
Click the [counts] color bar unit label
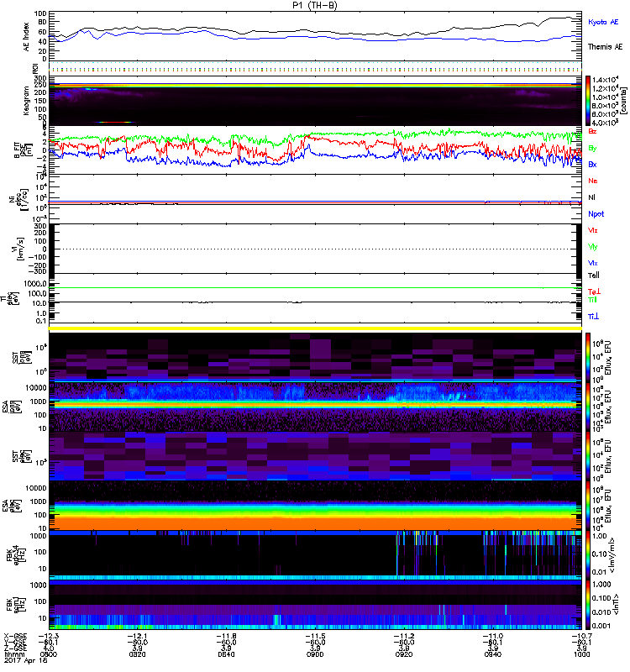click(x=623, y=101)
